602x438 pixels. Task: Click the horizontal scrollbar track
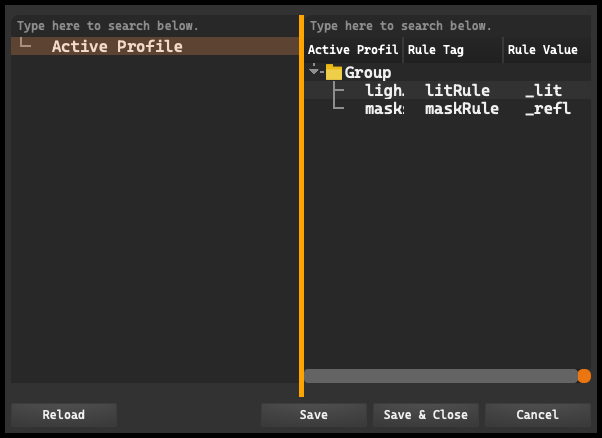441,376
